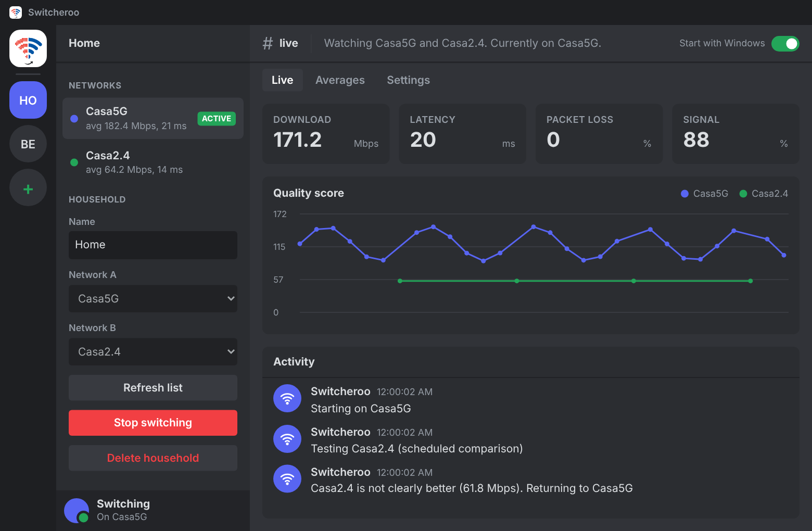Click the 'avg 64.2 Mbps, 14 ms' text
The image size is (812, 531).
(x=134, y=170)
